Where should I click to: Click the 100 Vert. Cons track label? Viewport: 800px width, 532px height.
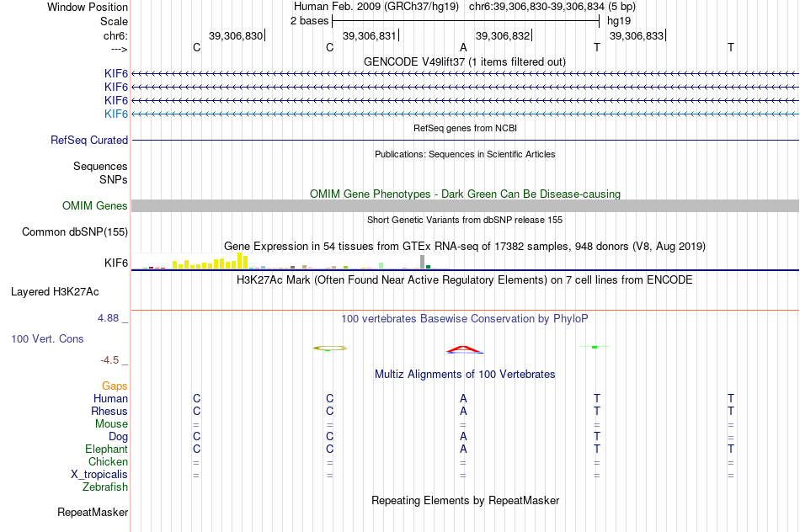[x=47, y=338]
